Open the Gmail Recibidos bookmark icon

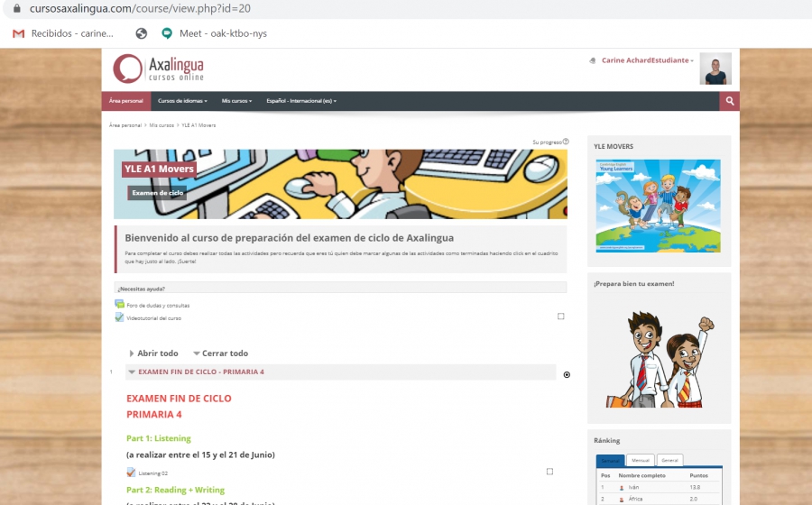(x=19, y=33)
